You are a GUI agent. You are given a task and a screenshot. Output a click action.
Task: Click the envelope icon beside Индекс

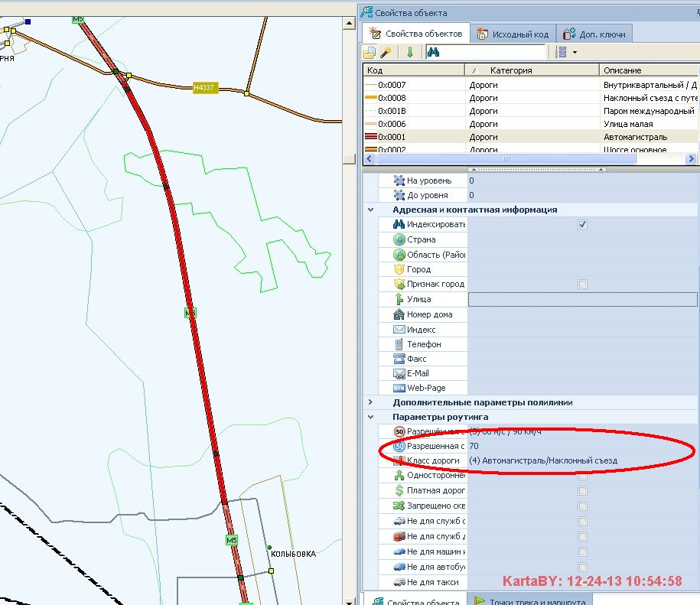click(x=399, y=330)
